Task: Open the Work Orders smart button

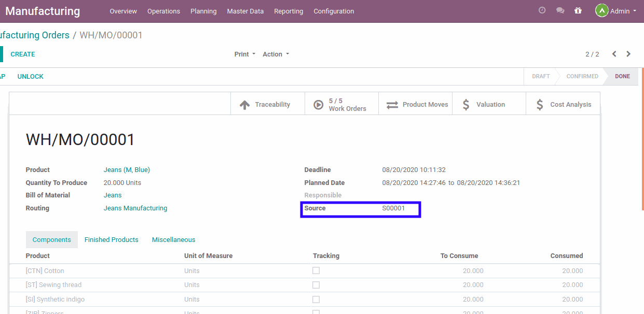Action: pos(341,104)
